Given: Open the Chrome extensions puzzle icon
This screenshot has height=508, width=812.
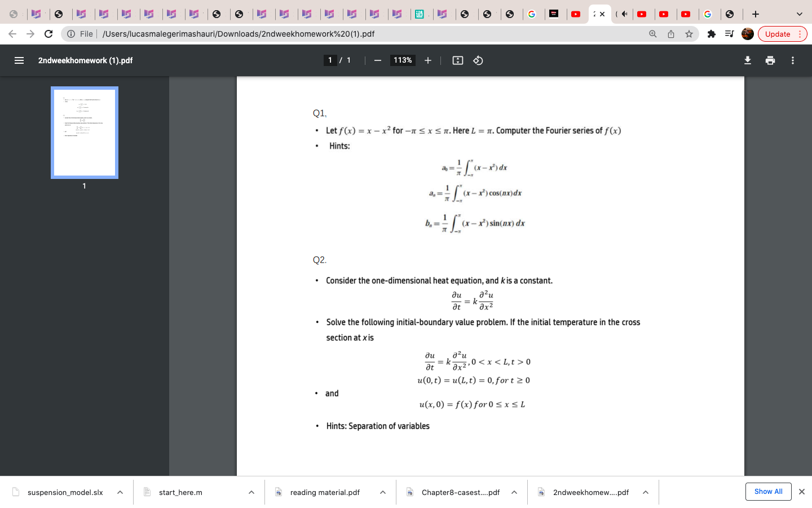Looking at the screenshot, I should pyautogui.click(x=711, y=34).
